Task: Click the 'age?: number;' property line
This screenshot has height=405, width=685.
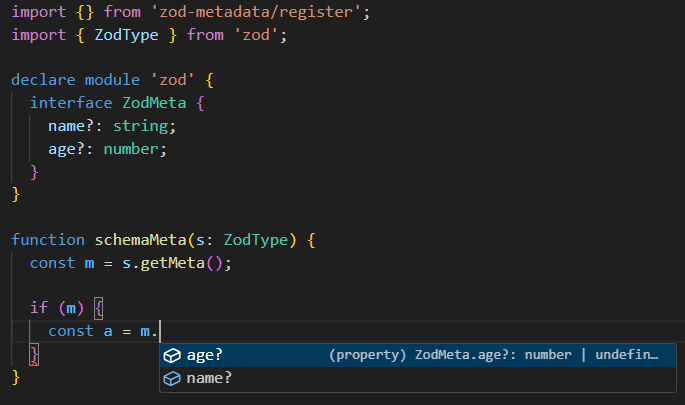Action: click(107, 149)
